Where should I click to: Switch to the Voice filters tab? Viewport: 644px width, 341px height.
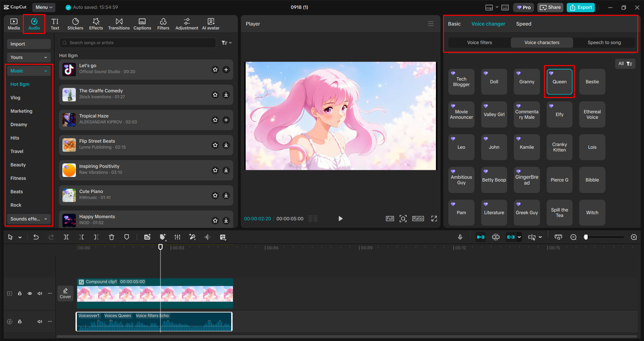click(x=479, y=42)
